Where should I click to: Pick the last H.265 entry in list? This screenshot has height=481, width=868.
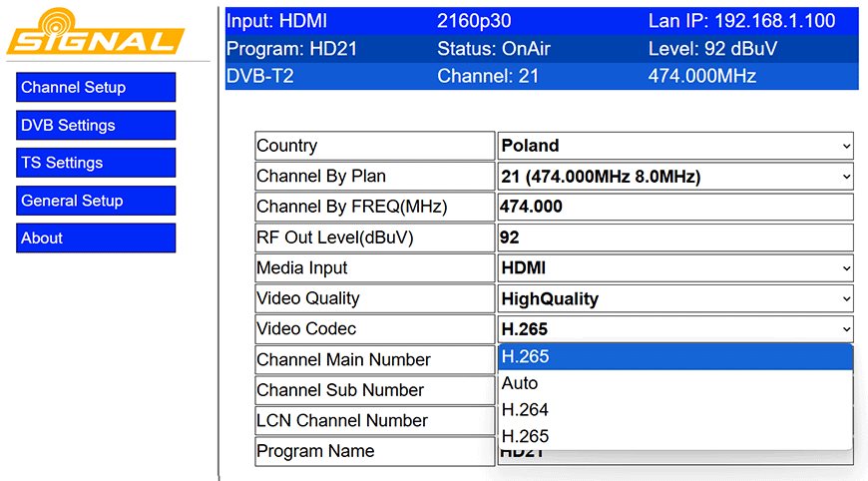pos(675,436)
